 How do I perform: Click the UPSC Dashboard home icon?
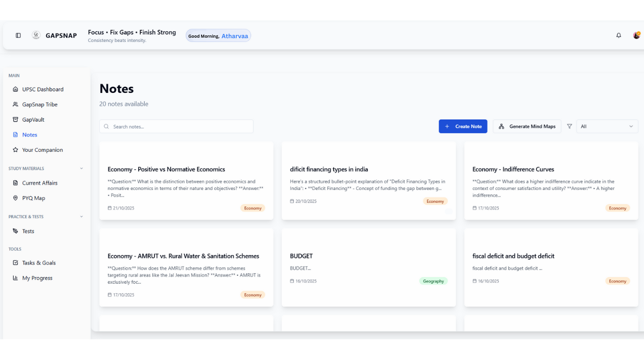pos(16,90)
